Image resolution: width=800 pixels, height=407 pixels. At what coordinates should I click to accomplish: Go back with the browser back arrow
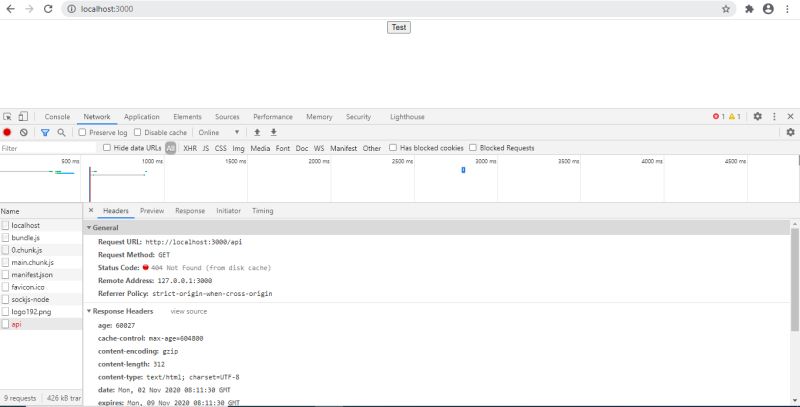click(10, 9)
